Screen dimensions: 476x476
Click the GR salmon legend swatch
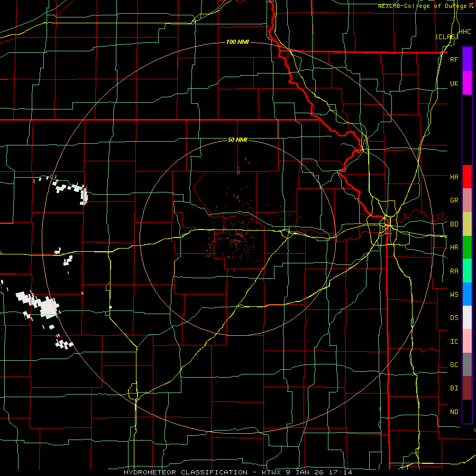coord(467,200)
